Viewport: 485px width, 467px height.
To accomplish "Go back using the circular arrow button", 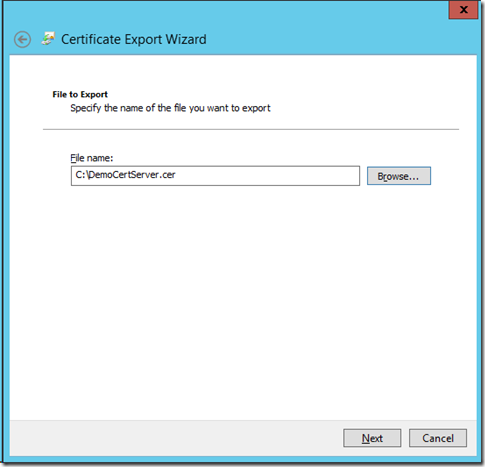I will (x=22, y=40).
